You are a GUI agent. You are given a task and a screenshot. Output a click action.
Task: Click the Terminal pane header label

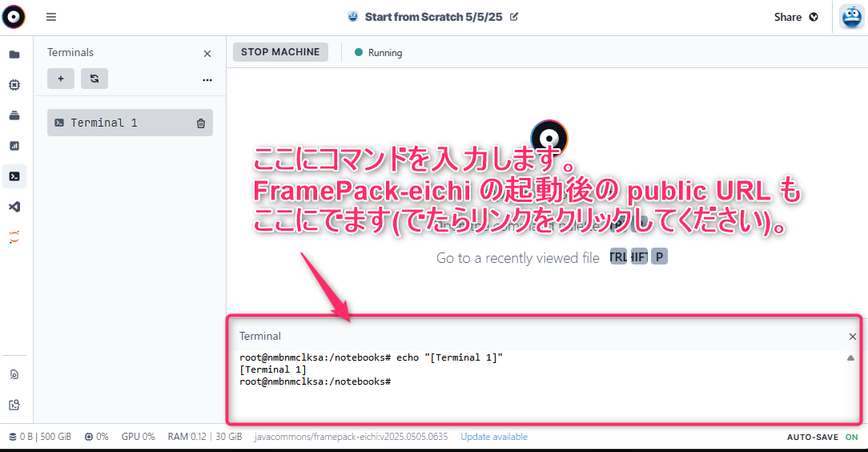259,337
